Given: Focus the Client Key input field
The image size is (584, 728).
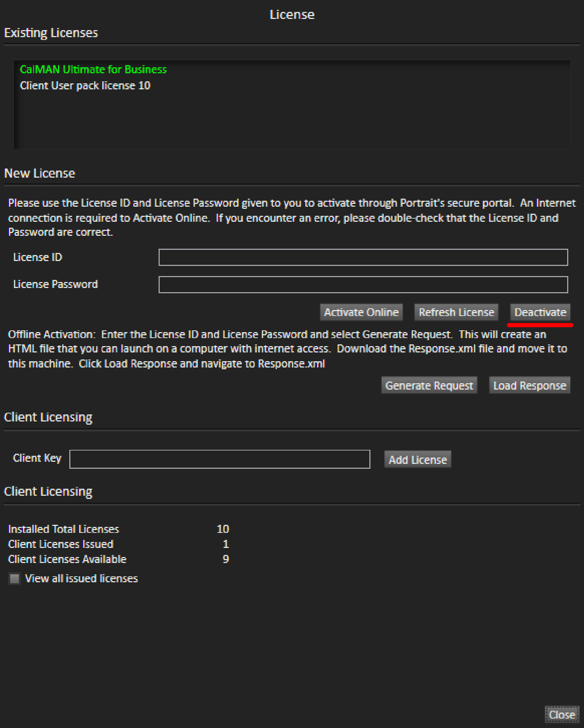Looking at the screenshot, I should coord(220,459).
